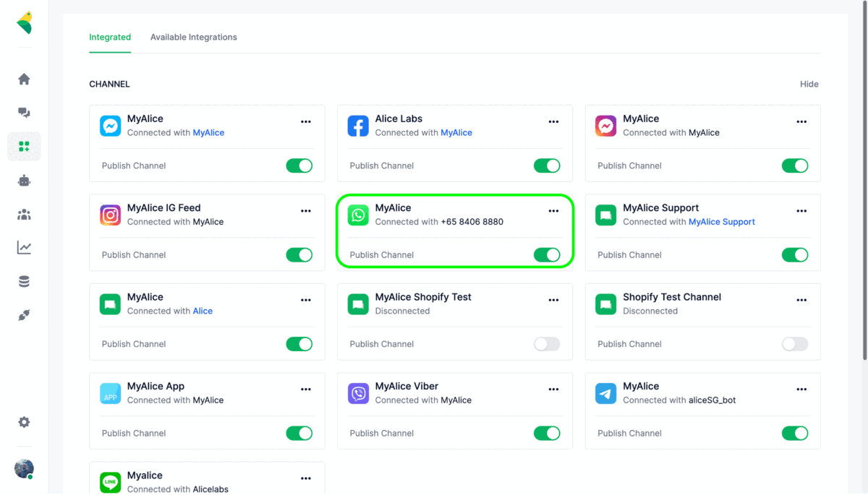This screenshot has width=868, height=495.
Task: Open the analytics chart sidebar icon
Action: pyautogui.click(x=24, y=248)
